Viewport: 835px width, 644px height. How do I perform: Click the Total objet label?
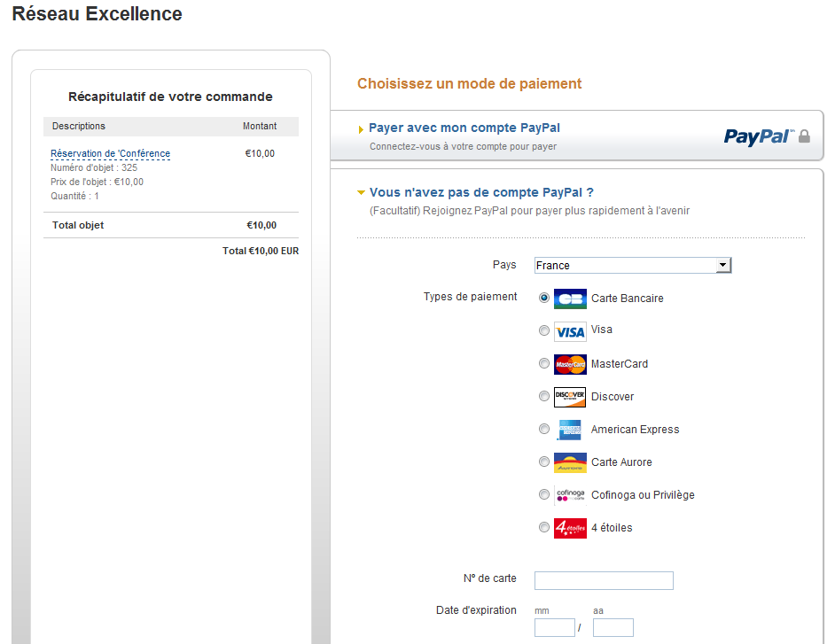click(78, 225)
